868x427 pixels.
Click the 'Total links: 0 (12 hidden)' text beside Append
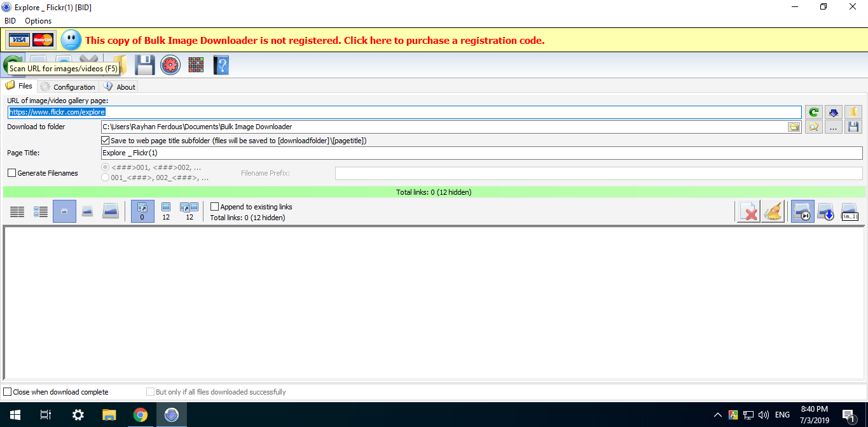pos(247,218)
